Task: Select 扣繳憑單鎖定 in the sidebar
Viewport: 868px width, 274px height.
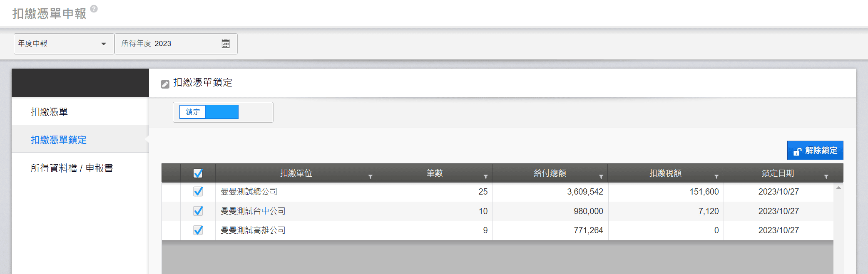Action: tap(59, 140)
